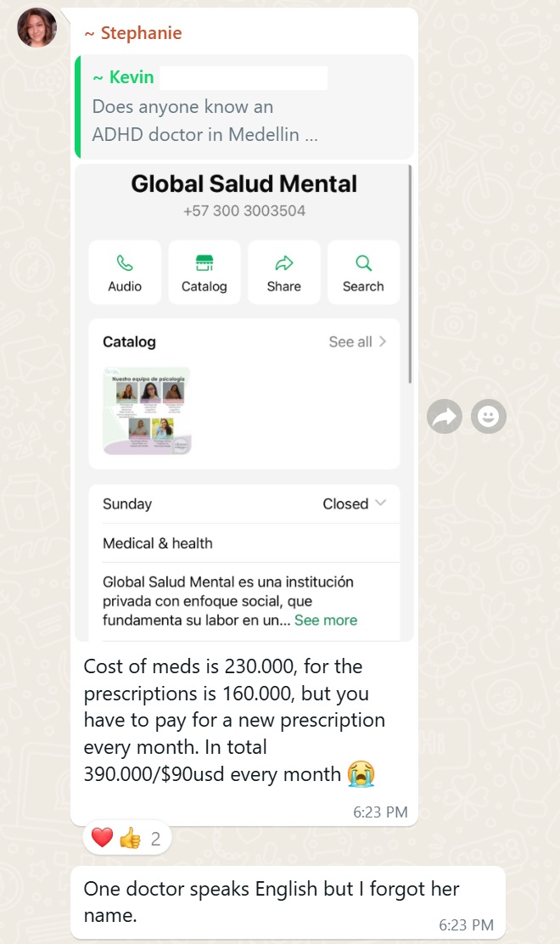Open the emoji reaction smiley icon
This screenshot has height=944, width=560.
pos(488,416)
